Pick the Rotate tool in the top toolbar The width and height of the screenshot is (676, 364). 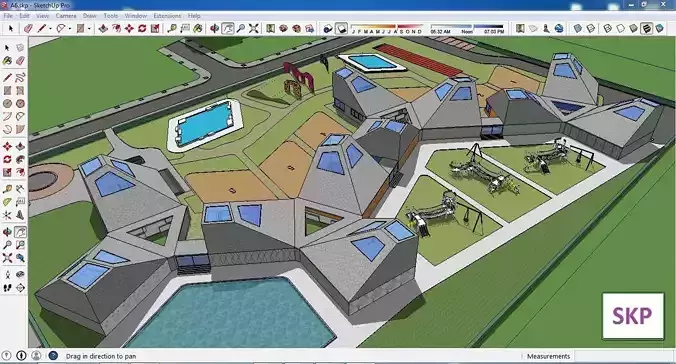click(142, 28)
